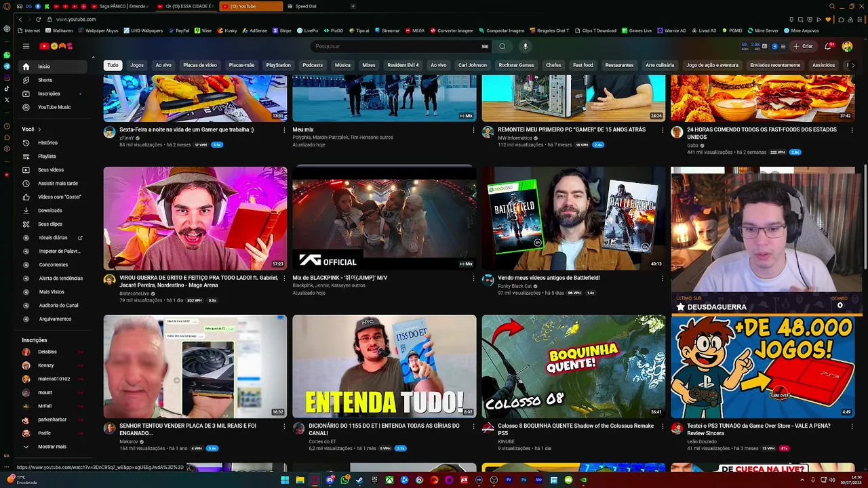868x488 pixels.
Task: Open options for Battlefield video
Action: (x=663, y=278)
